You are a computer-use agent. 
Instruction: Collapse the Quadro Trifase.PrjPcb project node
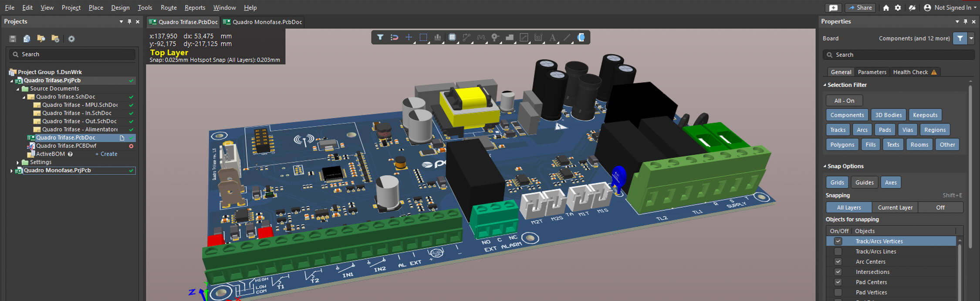tap(12, 81)
